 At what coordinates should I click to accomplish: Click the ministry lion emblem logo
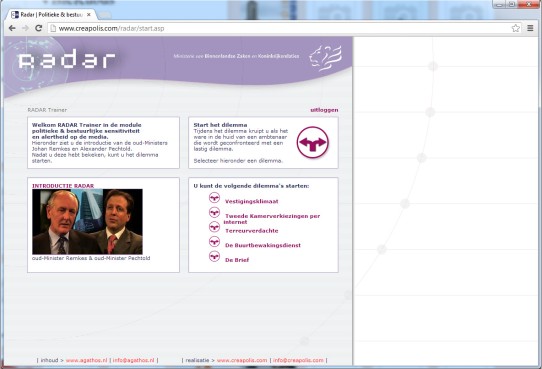(325, 58)
